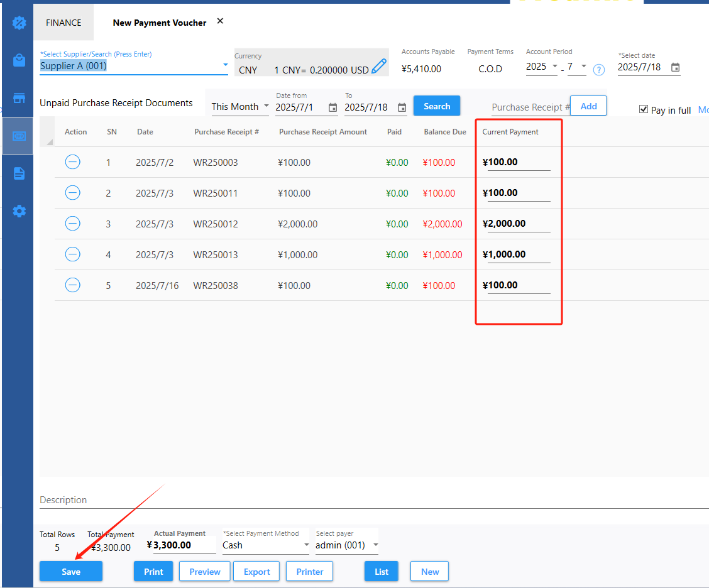Click the Description input field

371,500
